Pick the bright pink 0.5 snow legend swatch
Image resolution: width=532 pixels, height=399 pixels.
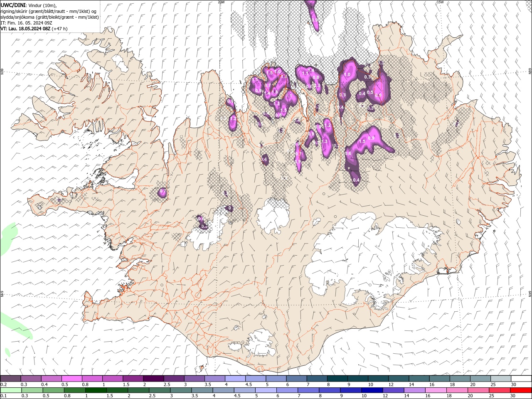(x=71, y=379)
